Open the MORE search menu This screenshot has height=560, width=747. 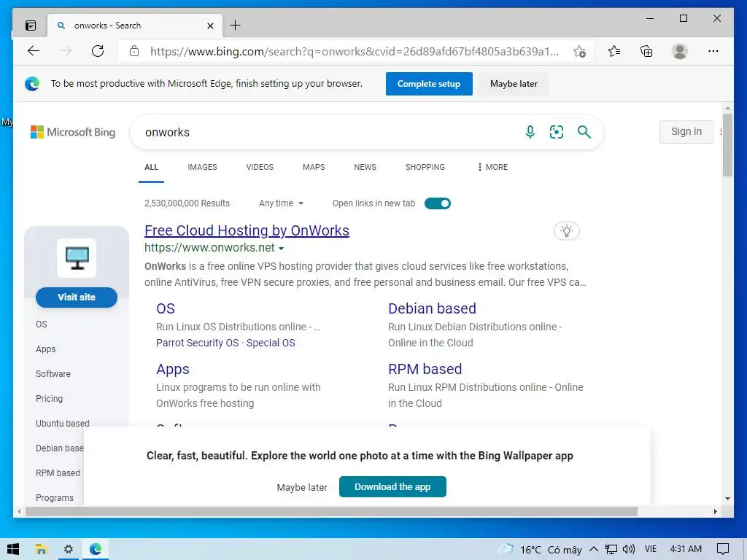tap(492, 167)
